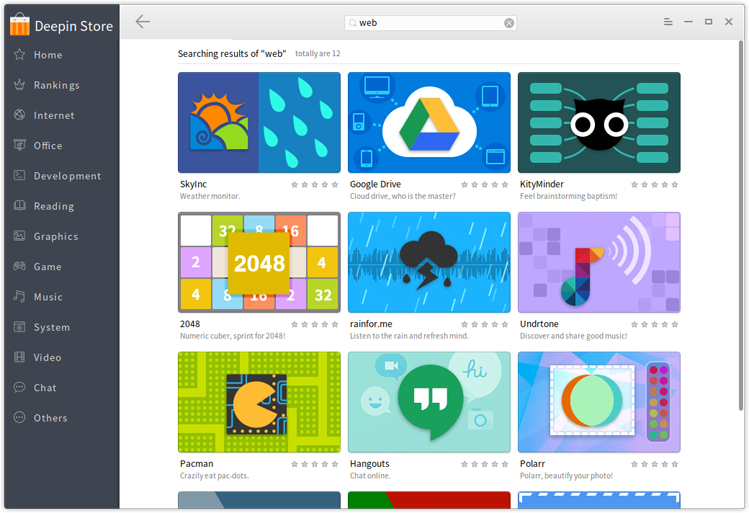Clear the search field text
Screen dimensions: 749x513
click(509, 22)
